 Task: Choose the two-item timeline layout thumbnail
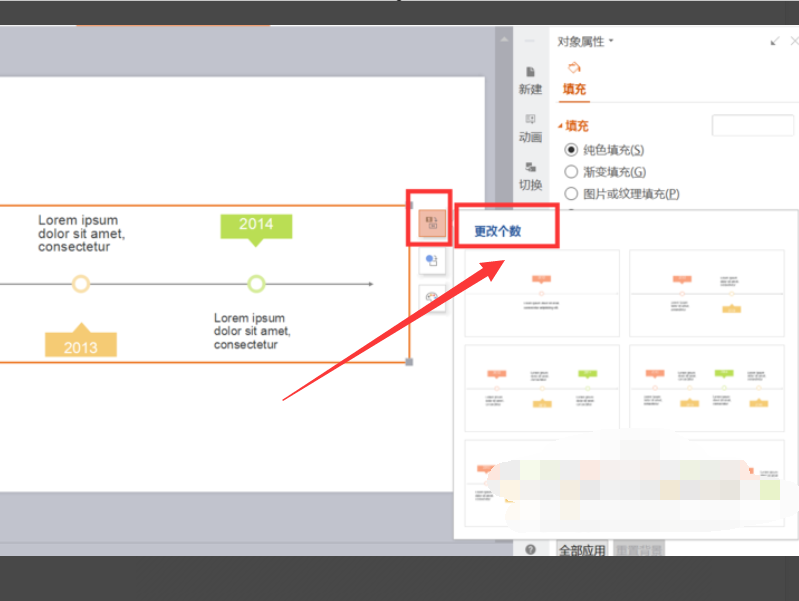[707, 293]
